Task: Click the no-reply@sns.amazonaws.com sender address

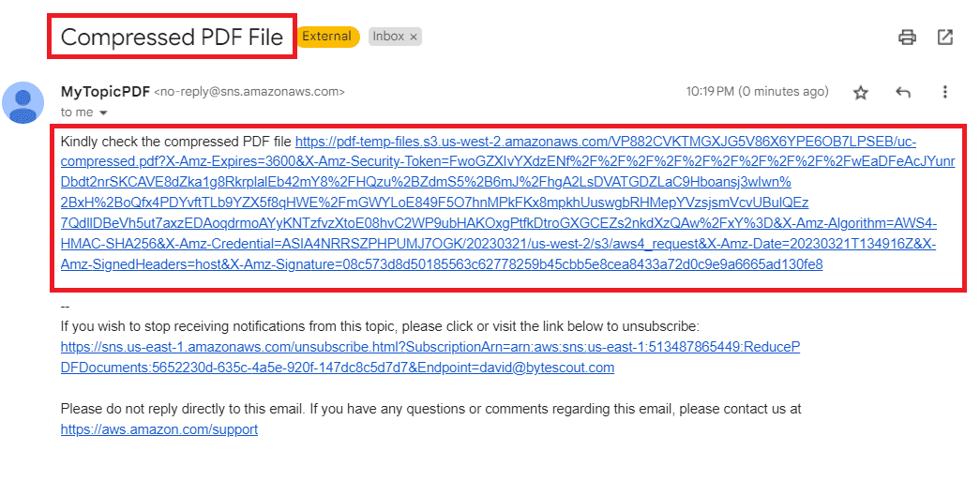Action: tap(249, 92)
